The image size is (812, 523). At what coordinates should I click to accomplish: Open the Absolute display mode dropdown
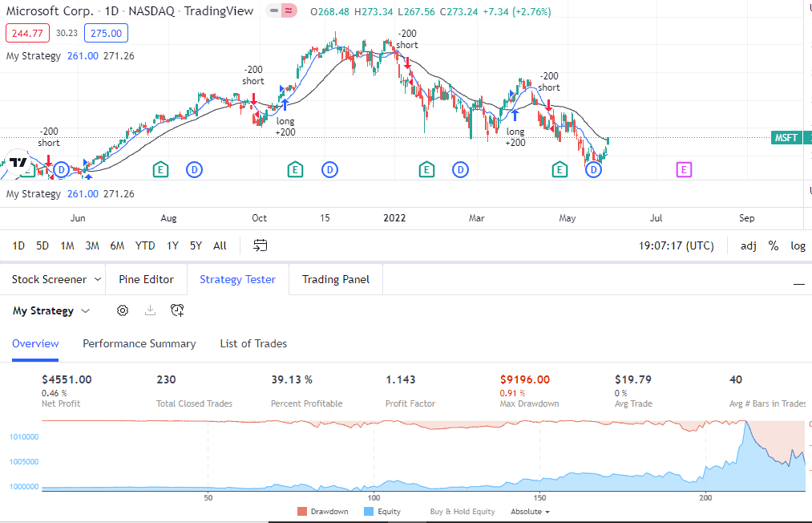point(530,512)
